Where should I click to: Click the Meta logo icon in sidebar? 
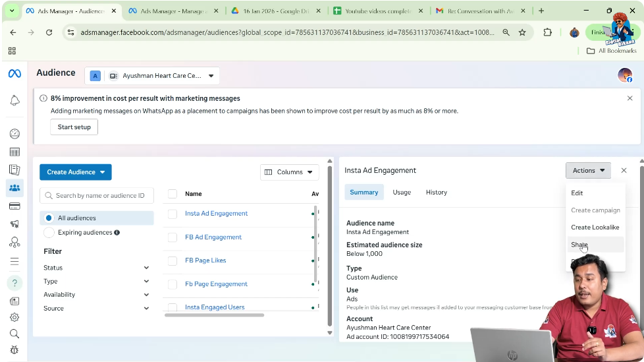coord(14,74)
